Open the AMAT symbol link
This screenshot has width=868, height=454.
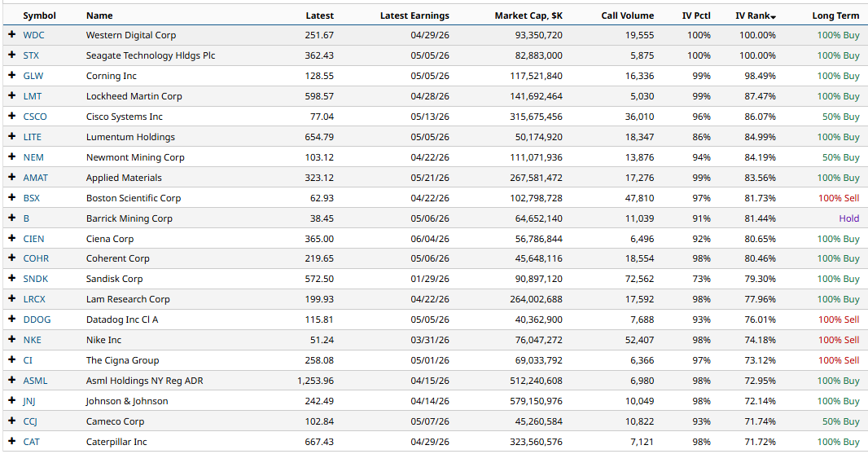pos(35,178)
